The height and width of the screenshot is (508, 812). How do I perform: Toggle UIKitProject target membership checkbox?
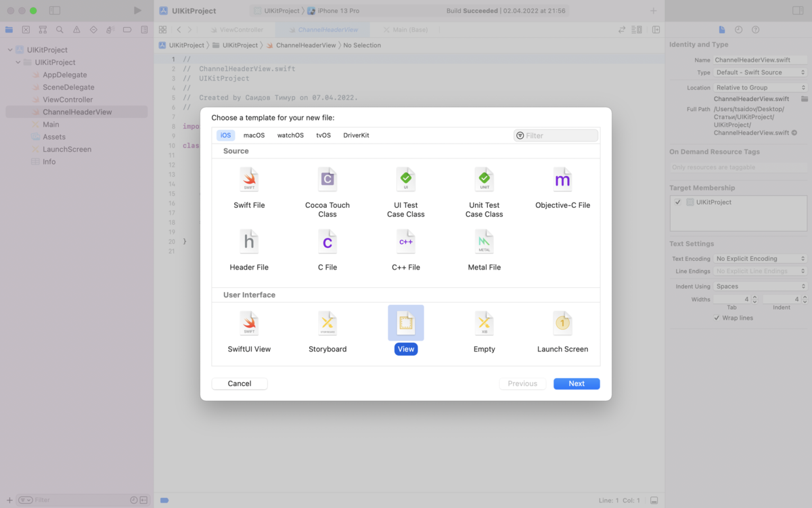point(678,202)
